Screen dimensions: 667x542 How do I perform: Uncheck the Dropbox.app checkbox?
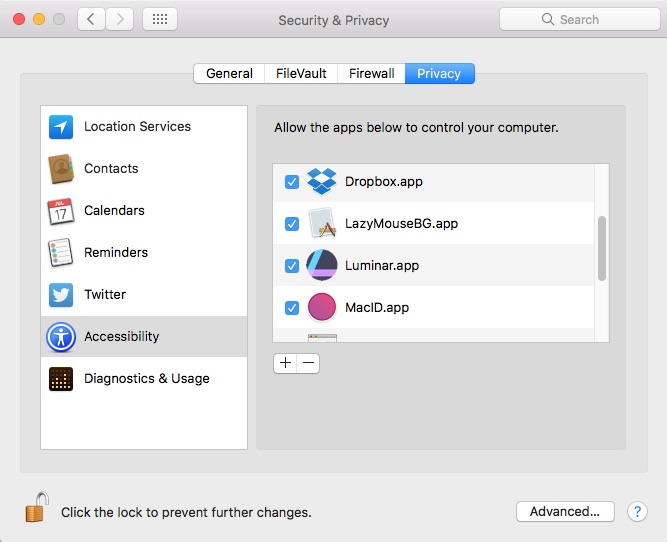292,182
